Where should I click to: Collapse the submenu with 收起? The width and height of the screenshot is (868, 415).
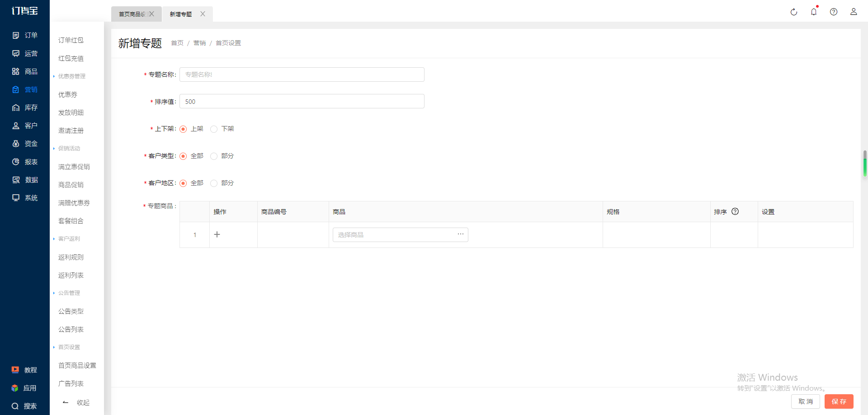tap(76, 402)
